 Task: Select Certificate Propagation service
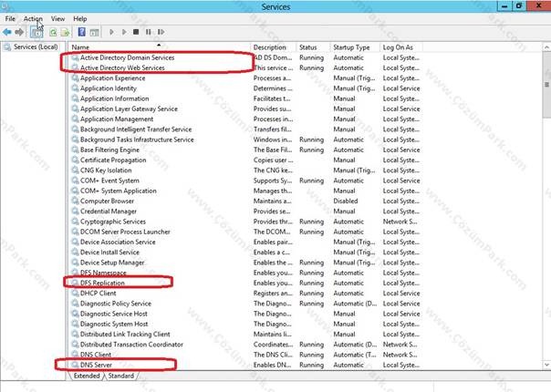point(113,160)
